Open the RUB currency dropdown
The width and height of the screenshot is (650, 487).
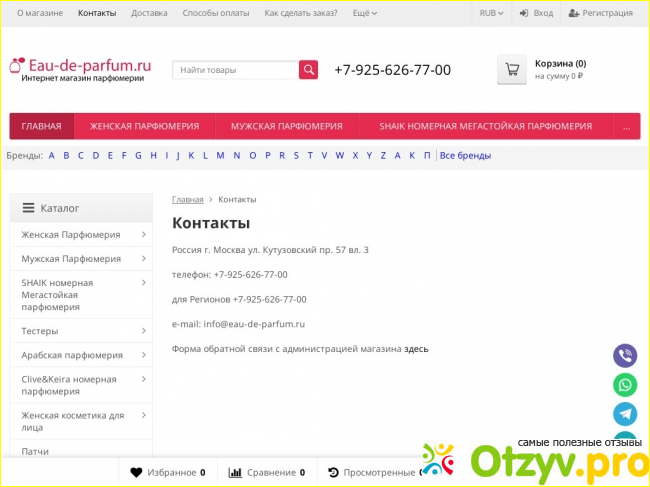point(491,13)
